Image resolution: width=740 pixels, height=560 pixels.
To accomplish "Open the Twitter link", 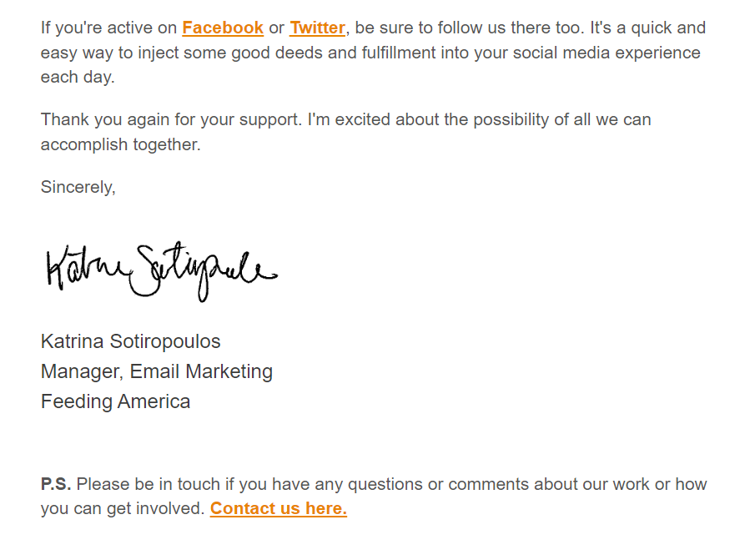I will pyautogui.click(x=317, y=28).
